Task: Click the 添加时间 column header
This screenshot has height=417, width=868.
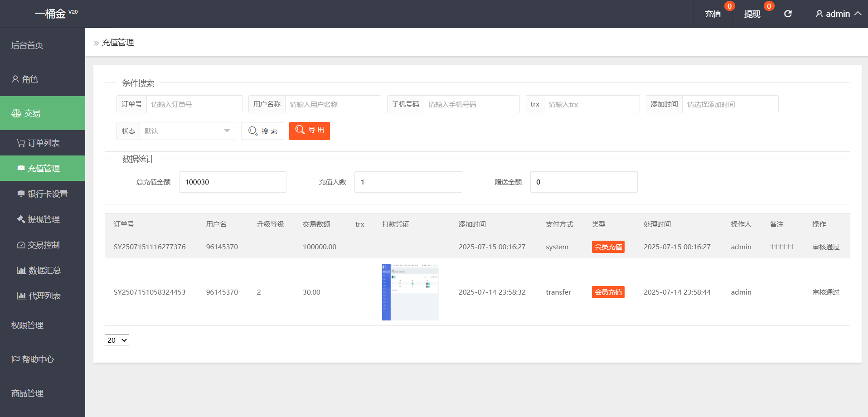Action: click(x=472, y=224)
